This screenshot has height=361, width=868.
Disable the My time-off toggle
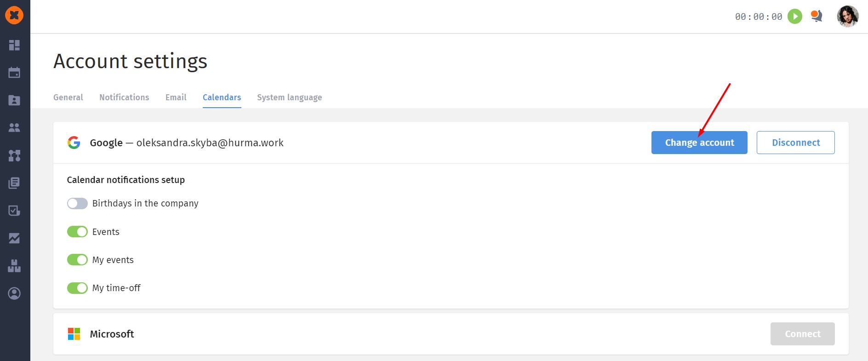coord(77,288)
